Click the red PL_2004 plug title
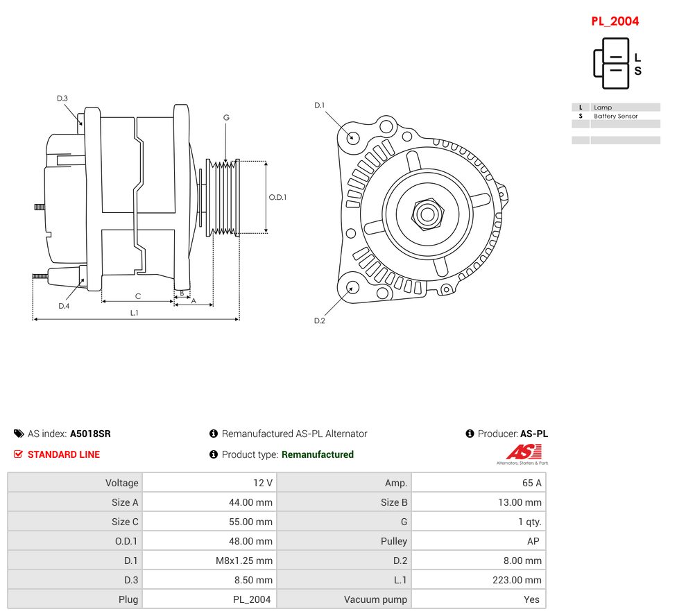 click(615, 21)
